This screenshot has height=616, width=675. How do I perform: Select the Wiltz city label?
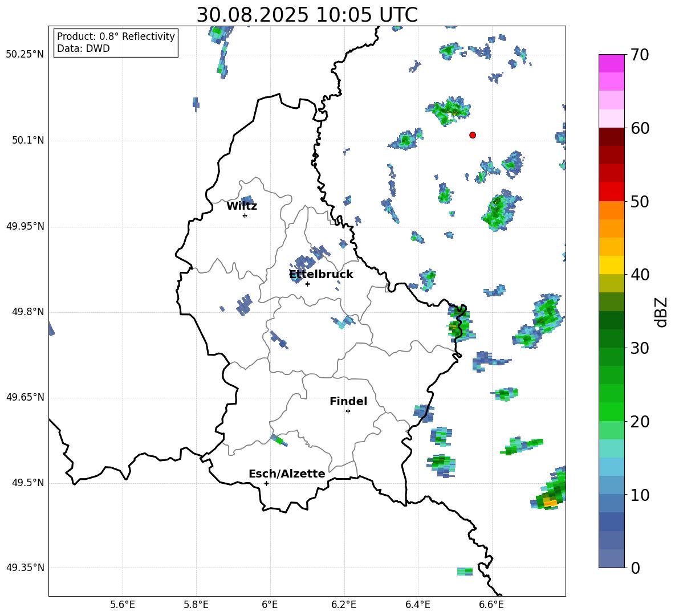coord(242,206)
